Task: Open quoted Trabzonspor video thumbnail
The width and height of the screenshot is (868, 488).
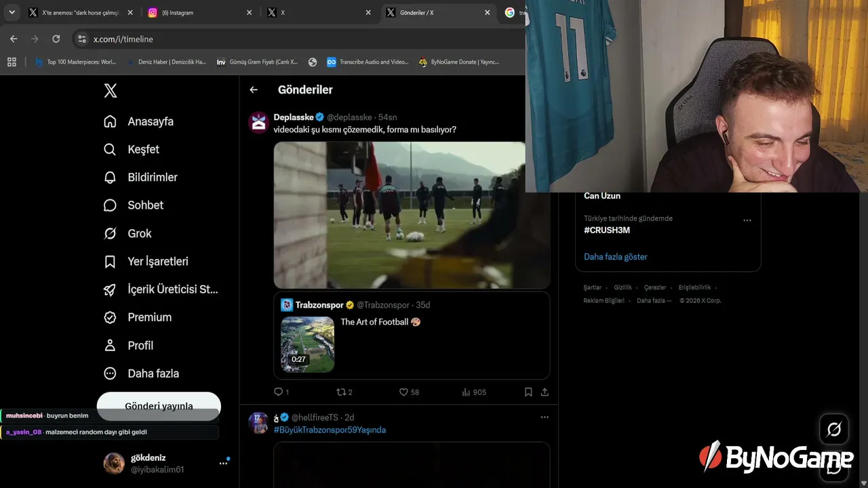Action: coord(308,344)
